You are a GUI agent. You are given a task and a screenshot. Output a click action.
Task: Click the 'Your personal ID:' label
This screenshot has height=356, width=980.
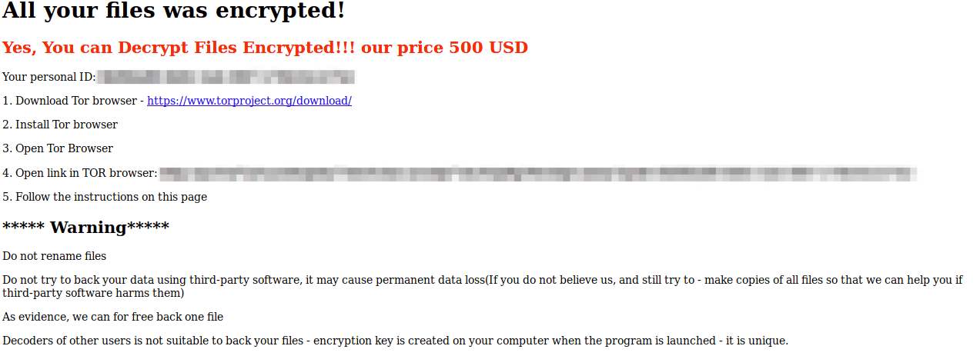(49, 77)
